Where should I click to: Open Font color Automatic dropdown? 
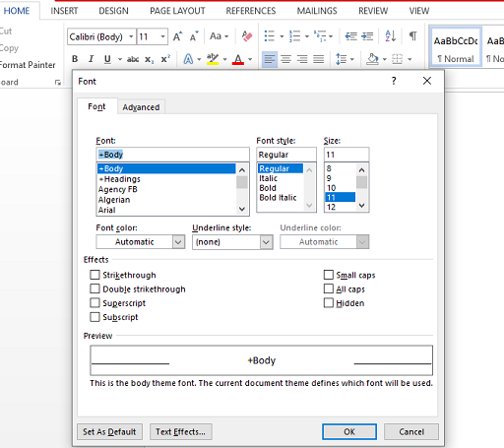178,242
